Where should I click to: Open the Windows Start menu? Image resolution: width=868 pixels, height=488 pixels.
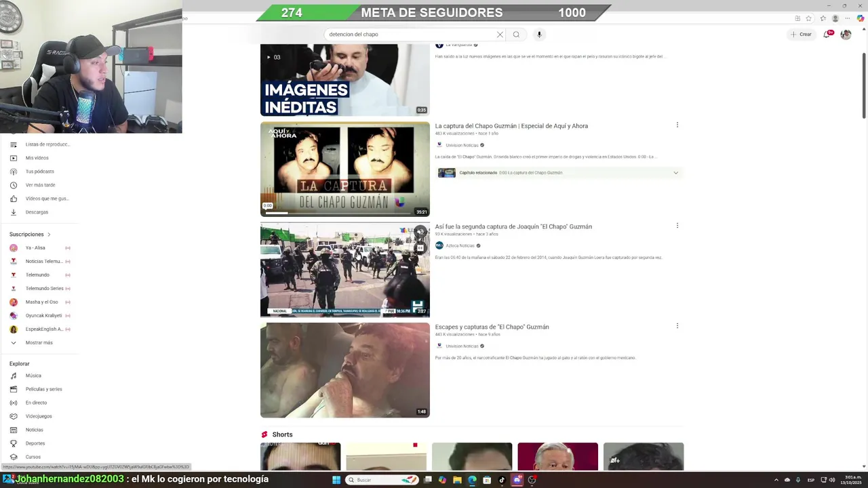336,480
